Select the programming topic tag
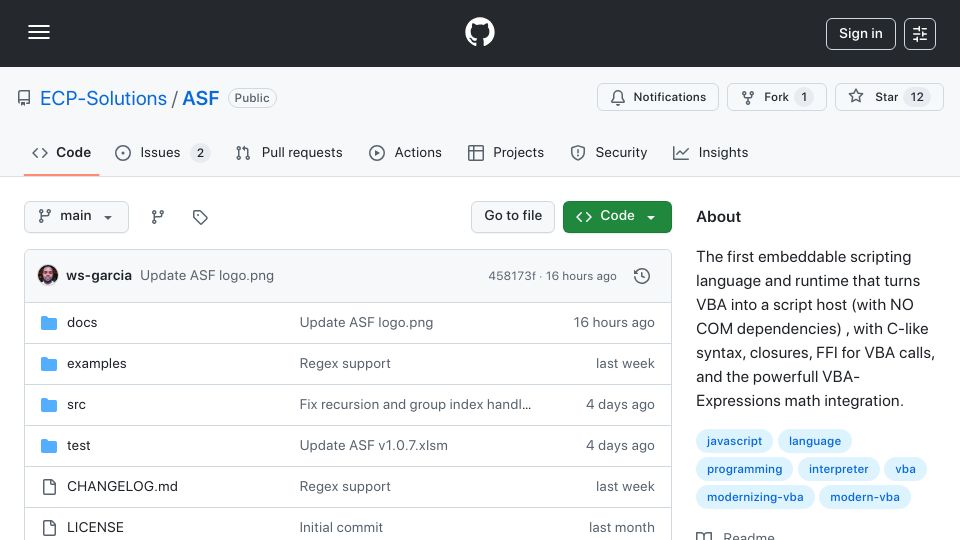 tap(744, 469)
